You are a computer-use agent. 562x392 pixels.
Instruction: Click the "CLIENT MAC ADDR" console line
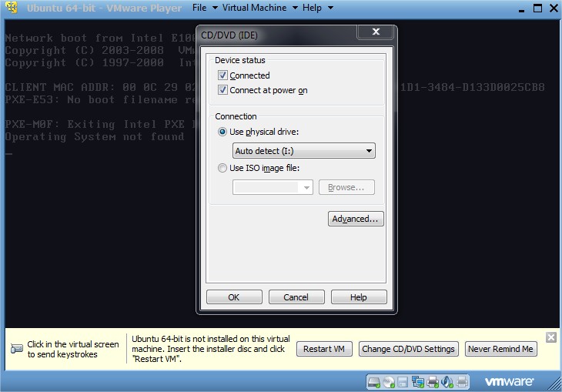point(100,87)
